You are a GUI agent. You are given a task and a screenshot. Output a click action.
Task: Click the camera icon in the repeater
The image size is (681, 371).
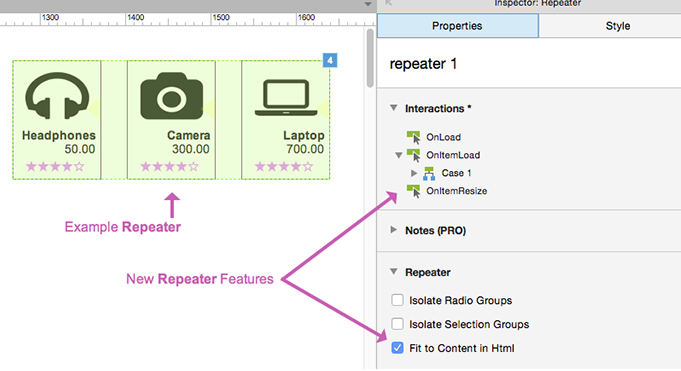(172, 96)
